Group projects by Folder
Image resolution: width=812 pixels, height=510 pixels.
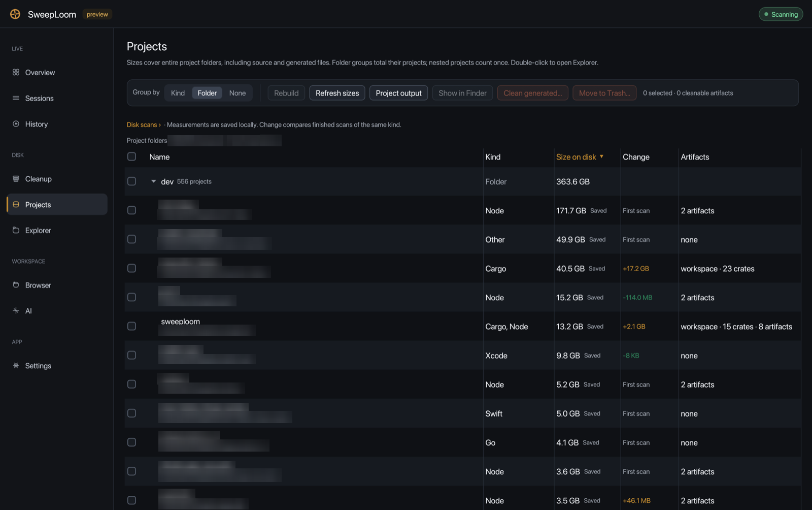point(207,93)
